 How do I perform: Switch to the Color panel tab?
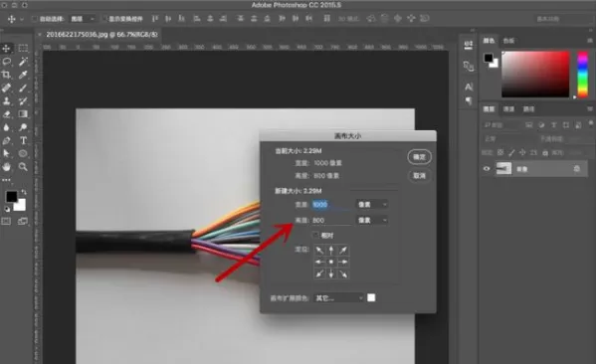click(490, 41)
